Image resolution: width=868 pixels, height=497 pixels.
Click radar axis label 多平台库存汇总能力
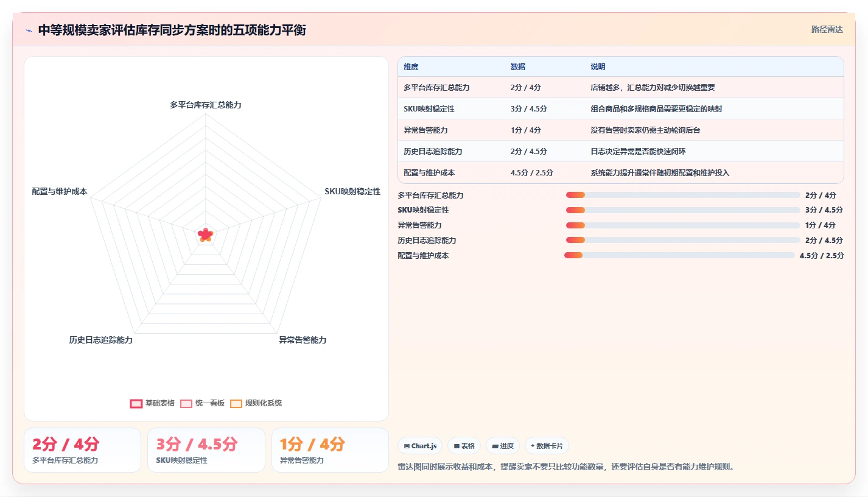[x=206, y=105]
